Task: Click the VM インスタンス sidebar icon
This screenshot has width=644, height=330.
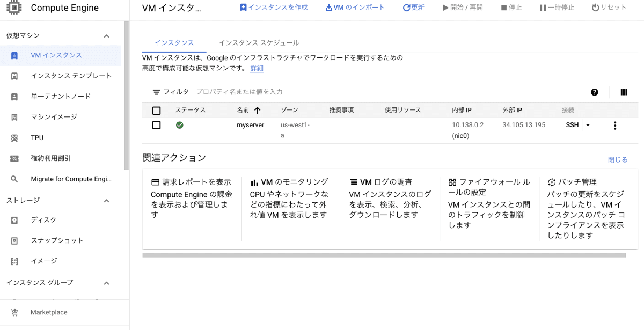Action: click(x=14, y=55)
